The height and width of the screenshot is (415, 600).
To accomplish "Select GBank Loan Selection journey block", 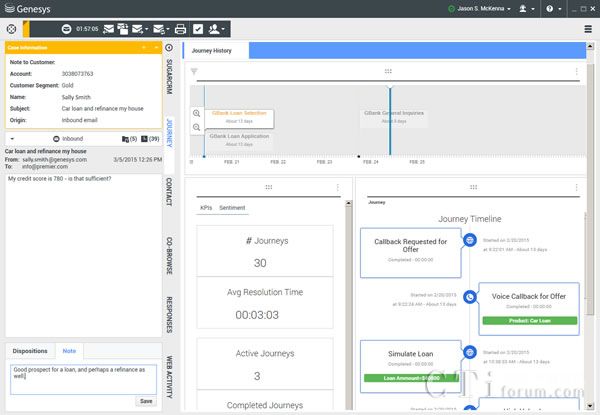I will point(239,117).
